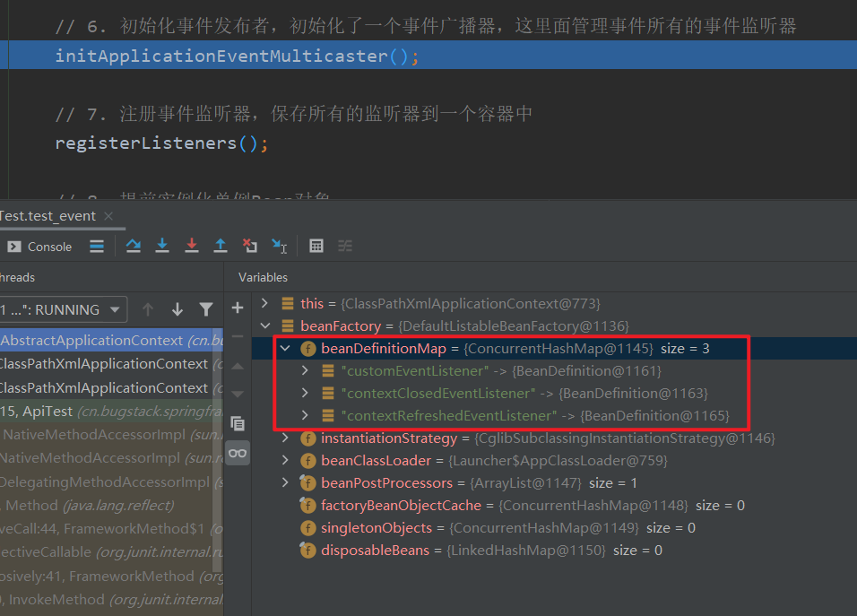Select the singletonObjects variable row
Screen dimensions: 857x616
(x=377, y=528)
